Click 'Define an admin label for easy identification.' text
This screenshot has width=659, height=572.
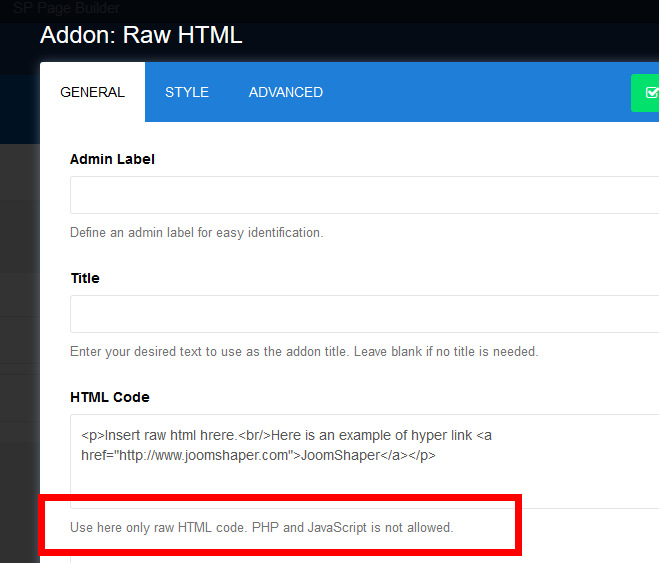pos(197,232)
